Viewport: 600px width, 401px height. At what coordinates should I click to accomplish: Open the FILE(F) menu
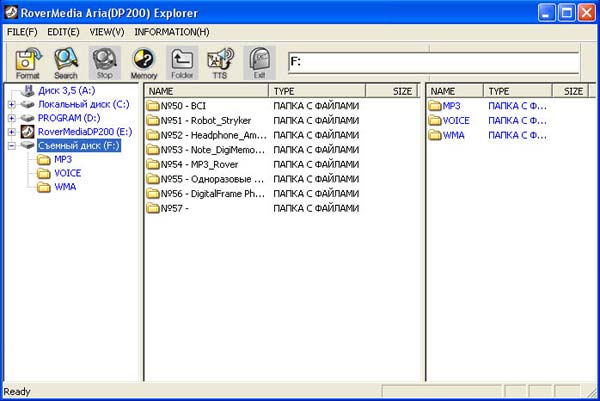tap(22, 32)
